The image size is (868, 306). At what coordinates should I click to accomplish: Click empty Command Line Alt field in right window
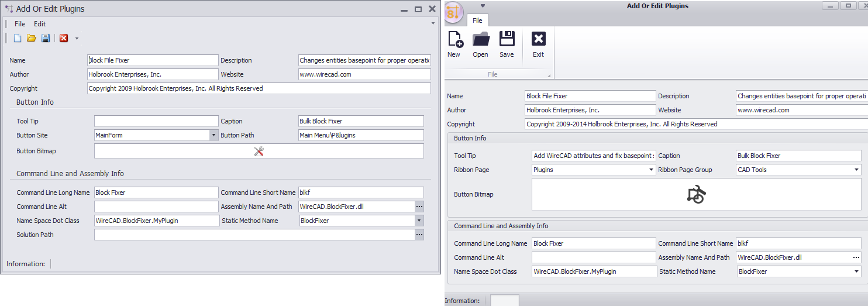pos(594,257)
